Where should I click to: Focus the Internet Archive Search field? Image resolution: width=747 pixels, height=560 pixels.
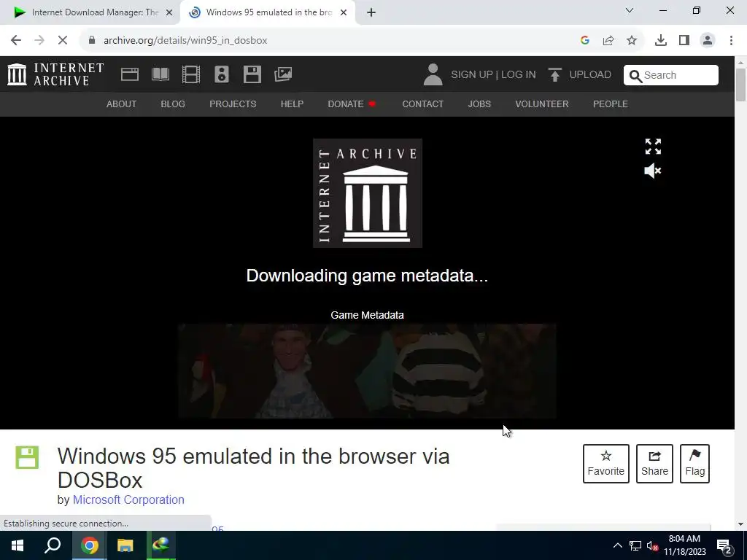tap(671, 75)
